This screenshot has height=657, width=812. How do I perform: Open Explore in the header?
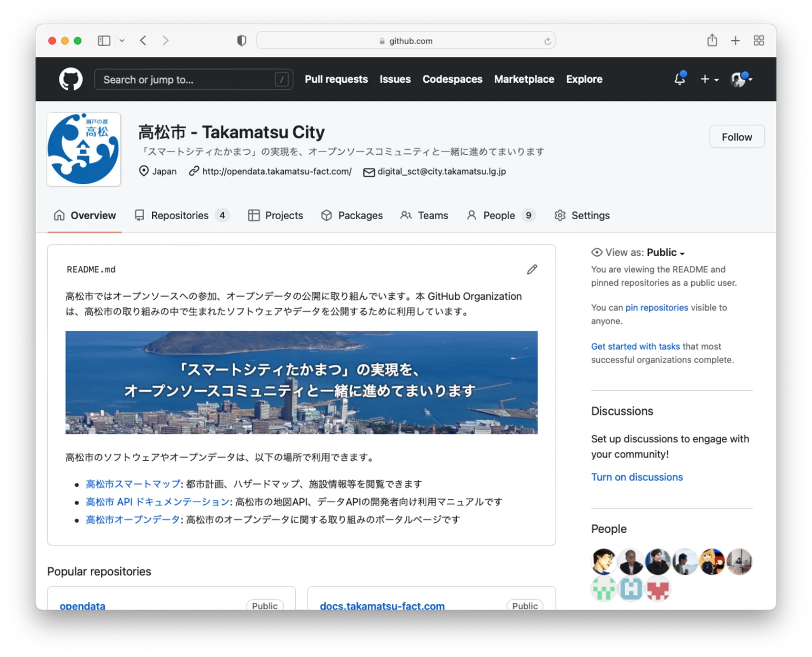(584, 79)
